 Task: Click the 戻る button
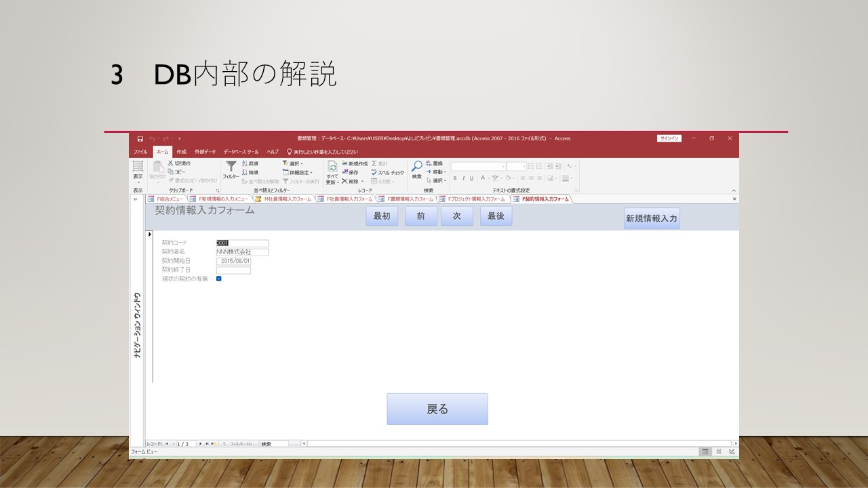tap(437, 409)
